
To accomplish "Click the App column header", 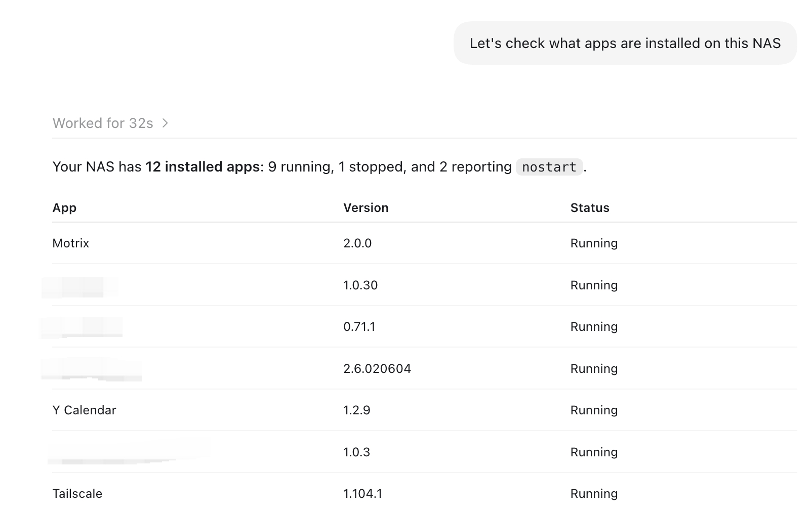I will [64, 207].
